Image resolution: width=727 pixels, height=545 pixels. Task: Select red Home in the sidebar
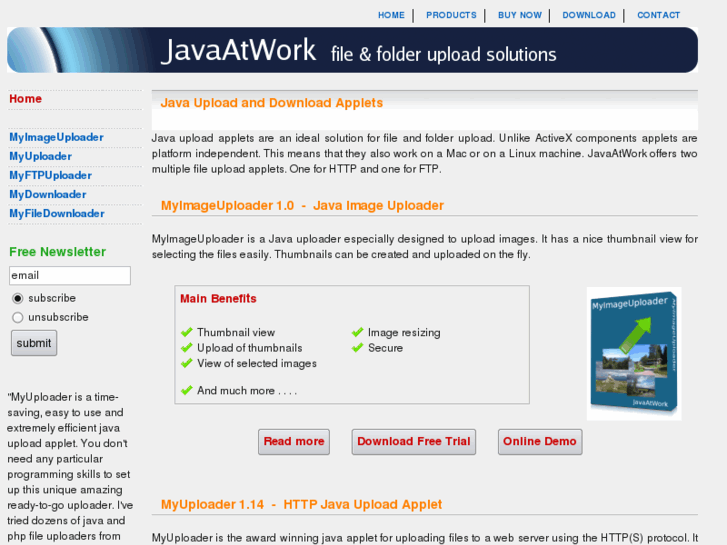click(26, 99)
